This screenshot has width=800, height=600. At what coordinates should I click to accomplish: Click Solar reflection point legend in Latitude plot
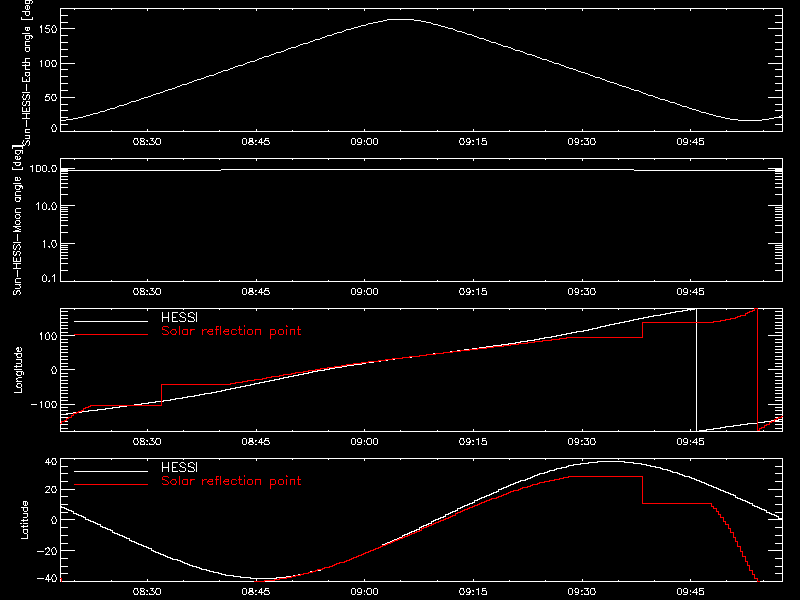pyautogui.click(x=231, y=481)
